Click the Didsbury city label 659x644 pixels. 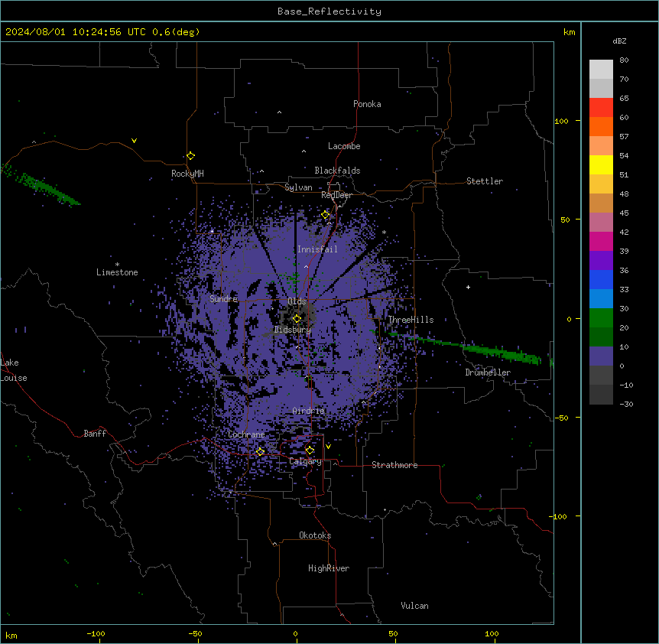[293, 330]
